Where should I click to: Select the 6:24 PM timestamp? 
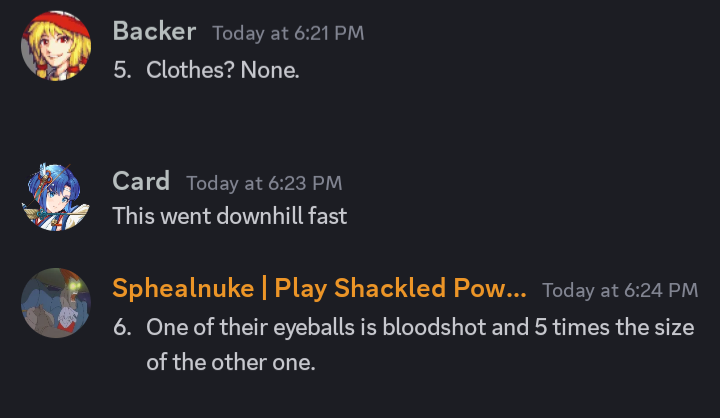point(620,290)
